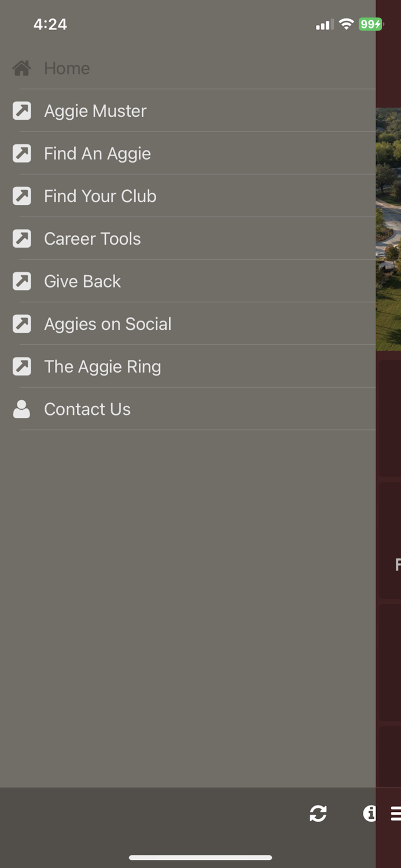Tap the info icon in the bottom bar
This screenshot has width=401, height=868.
click(369, 814)
